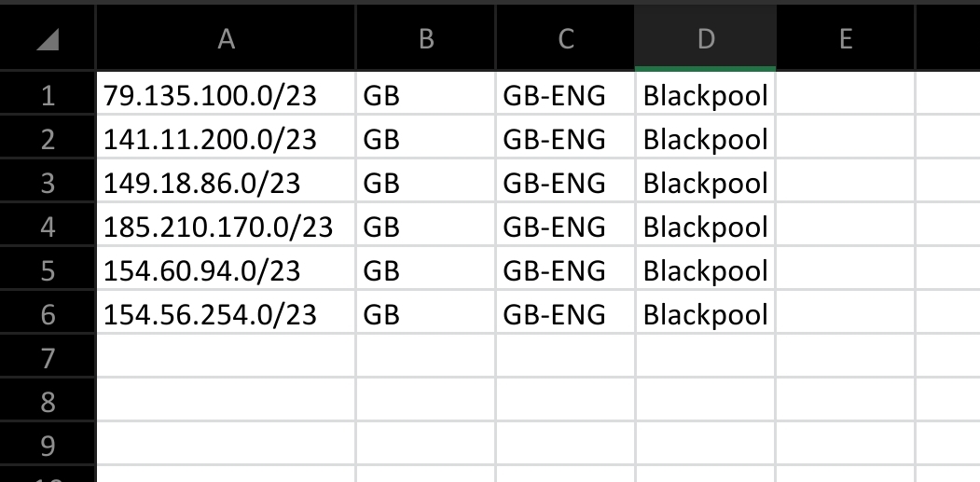Select the Blackpool cell in row 5

tap(706, 269)
